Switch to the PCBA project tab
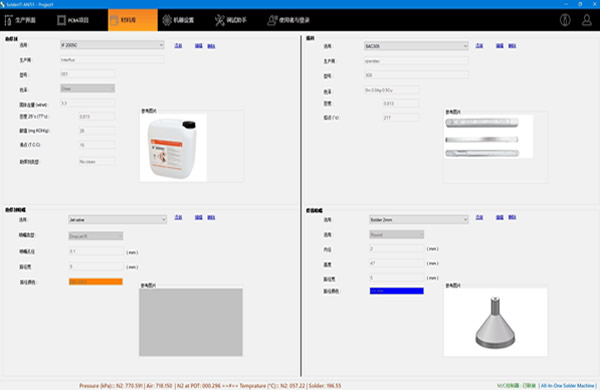Image resolution: width=600 pixels, height=390 pixels. [73, 20]
